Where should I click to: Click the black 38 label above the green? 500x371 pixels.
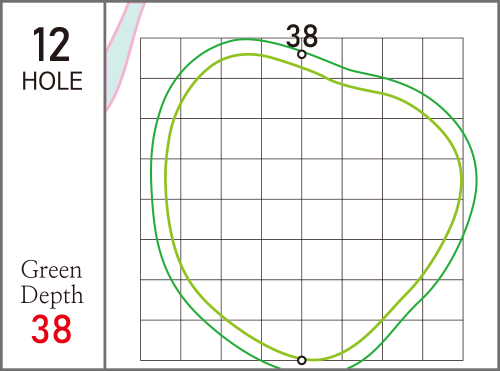(x=302, y=36)
